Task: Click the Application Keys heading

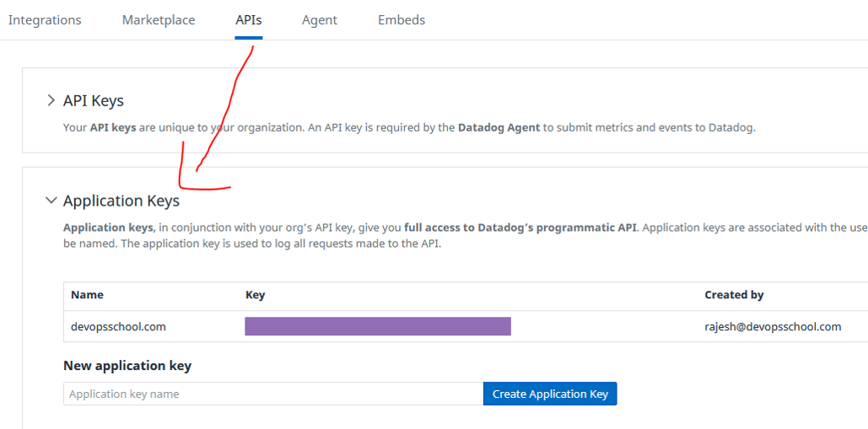Action: [121, 201]
